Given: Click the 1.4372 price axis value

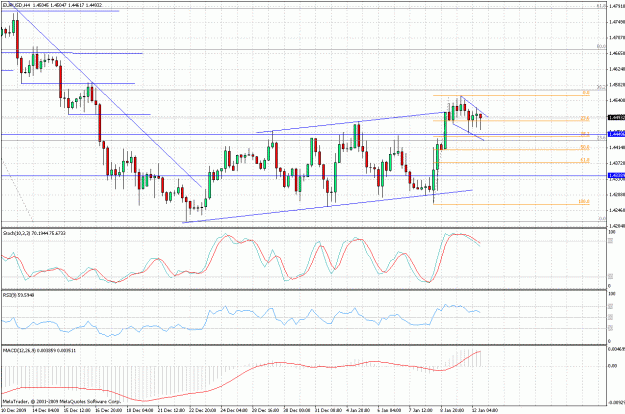Looking at the screenshot, I should tap(617, 163).
